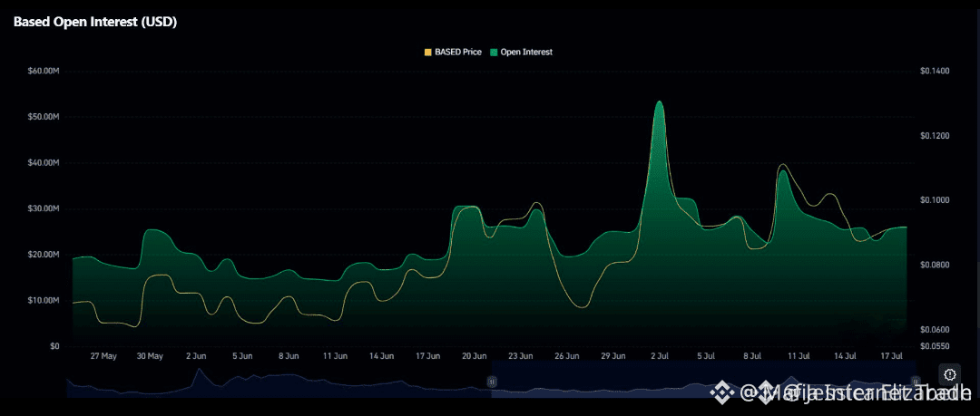Click the 17 Jun date label

428,356
